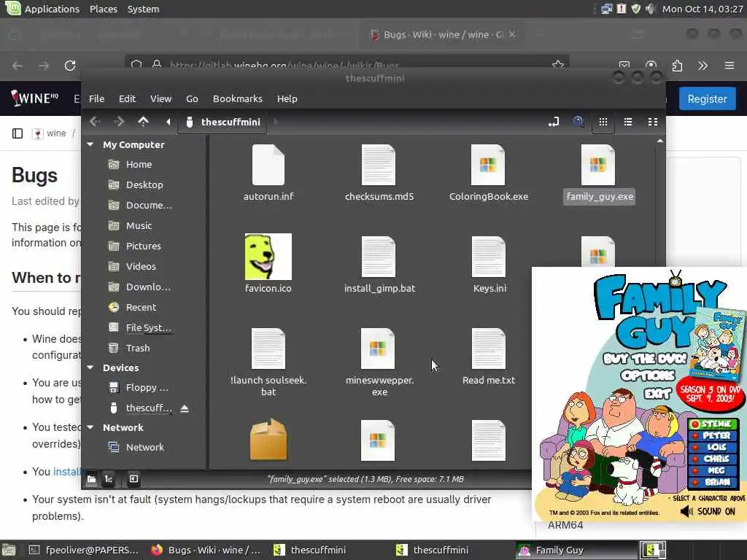Select STEWIE character radio button

pos(695,424)
